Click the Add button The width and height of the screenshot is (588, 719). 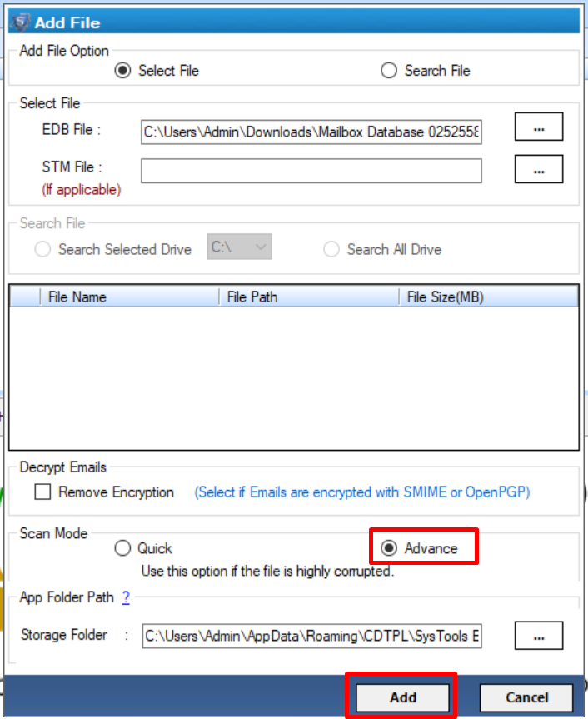[403, 697]
